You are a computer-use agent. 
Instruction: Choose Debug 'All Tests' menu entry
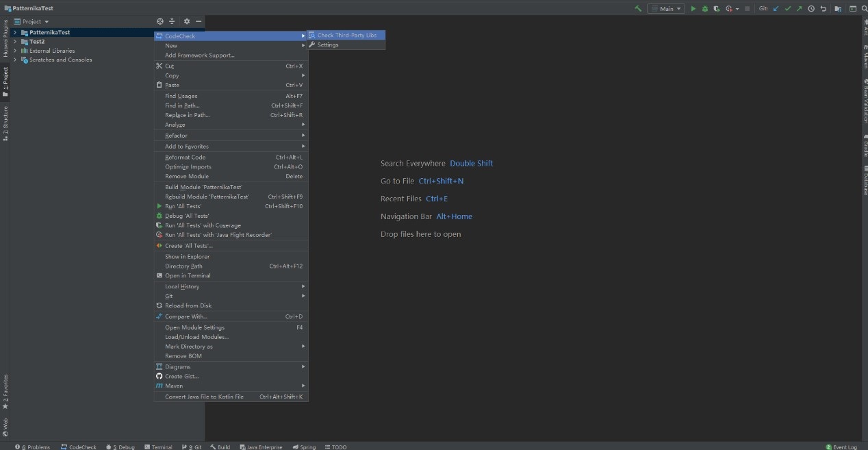[231, 216]
